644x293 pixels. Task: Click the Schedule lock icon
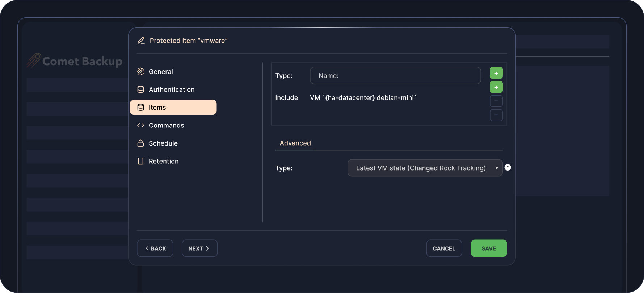[x=140, y=143]
